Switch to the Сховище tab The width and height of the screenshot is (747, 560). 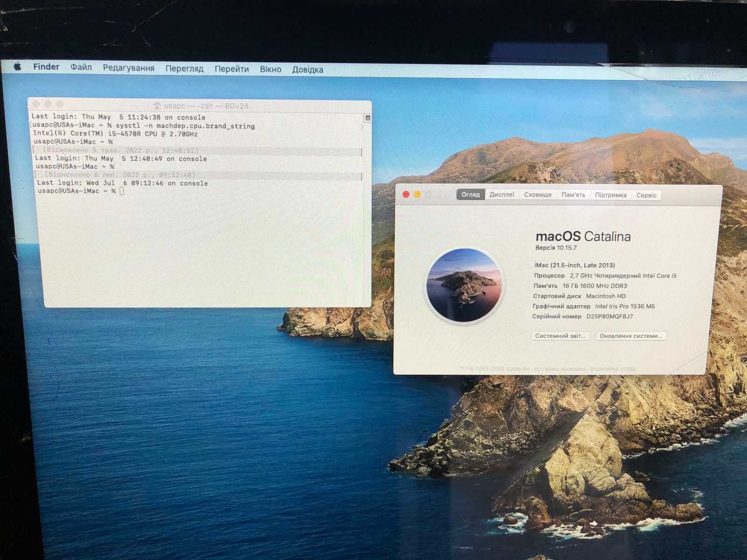click(x=538, y=195)
